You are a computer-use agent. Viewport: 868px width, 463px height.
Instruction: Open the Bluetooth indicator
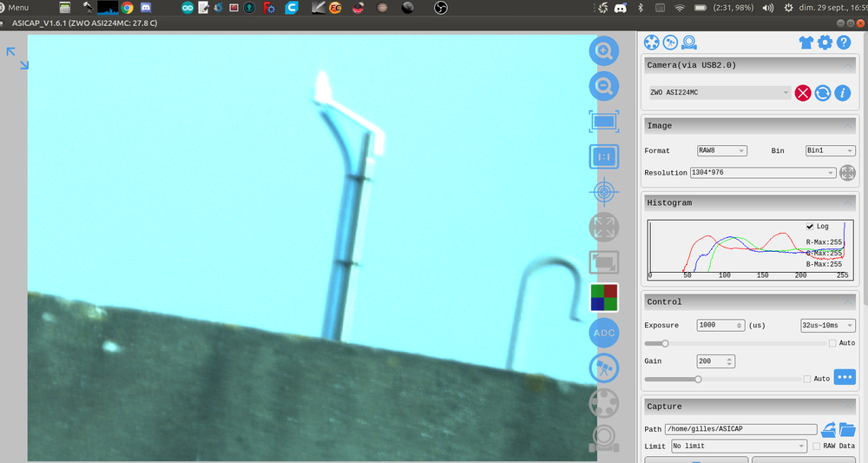point(641,8)
